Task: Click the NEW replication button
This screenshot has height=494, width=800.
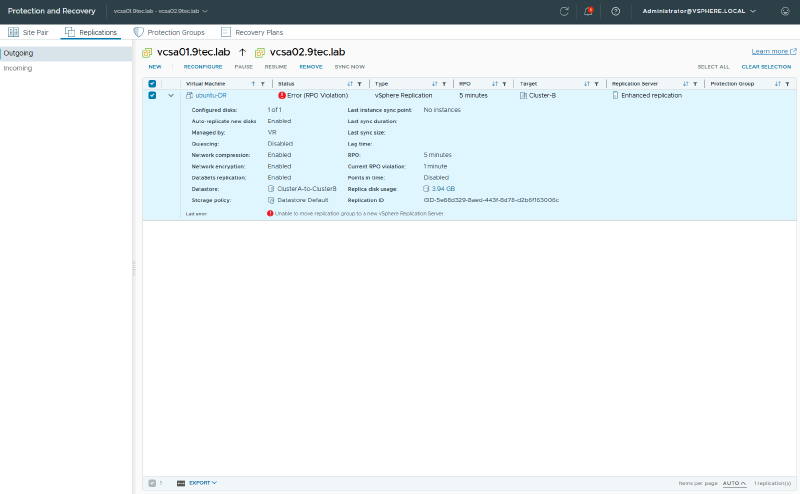Action: point(155,67)
